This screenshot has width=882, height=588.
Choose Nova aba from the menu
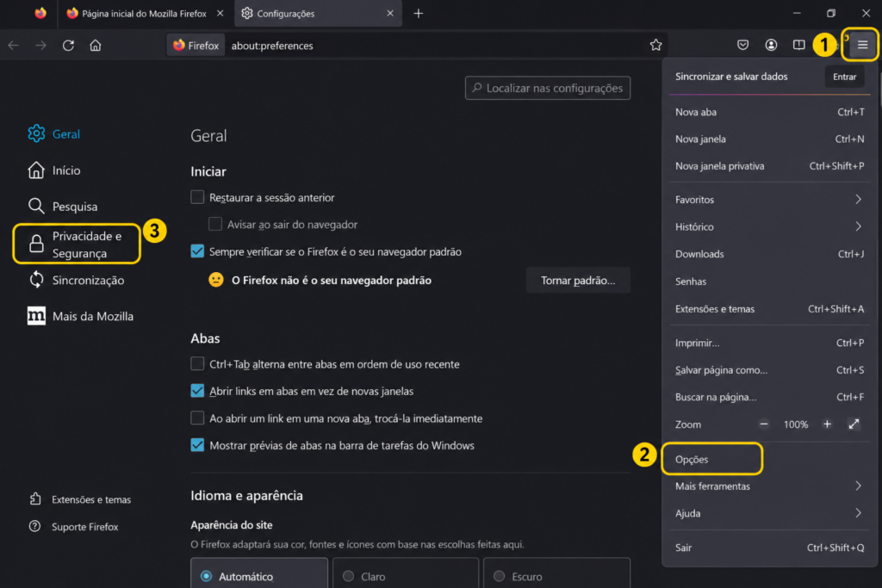769,112
